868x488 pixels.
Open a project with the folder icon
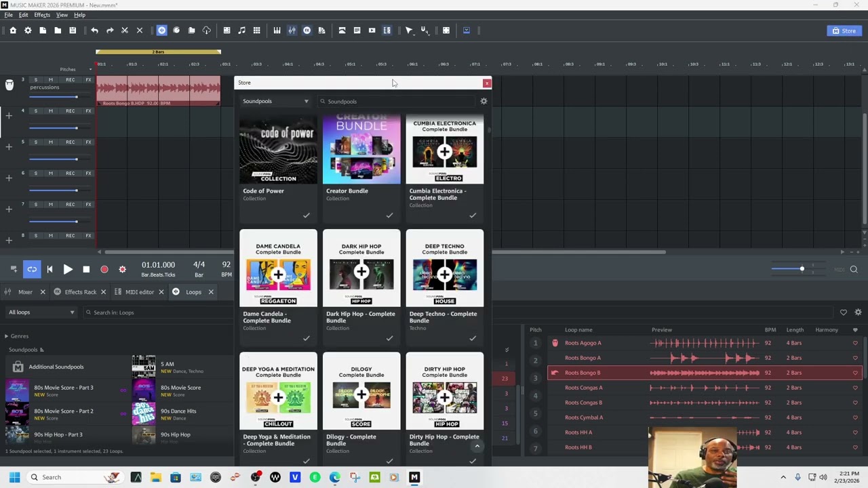58,30
